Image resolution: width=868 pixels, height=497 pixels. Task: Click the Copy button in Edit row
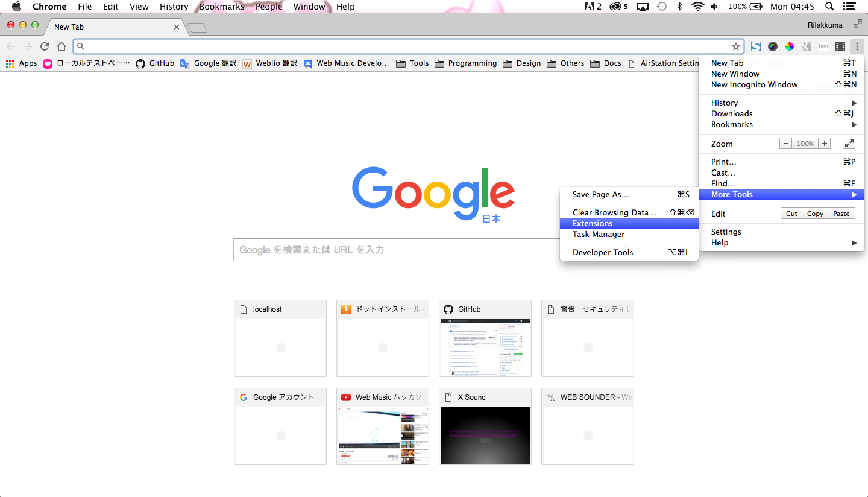click(x=815, y=214)
